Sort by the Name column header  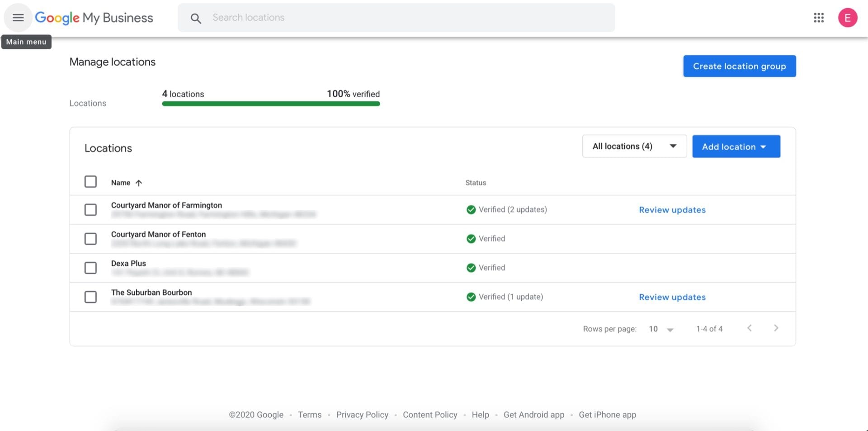pyautogui.click(x=121, y=183)
